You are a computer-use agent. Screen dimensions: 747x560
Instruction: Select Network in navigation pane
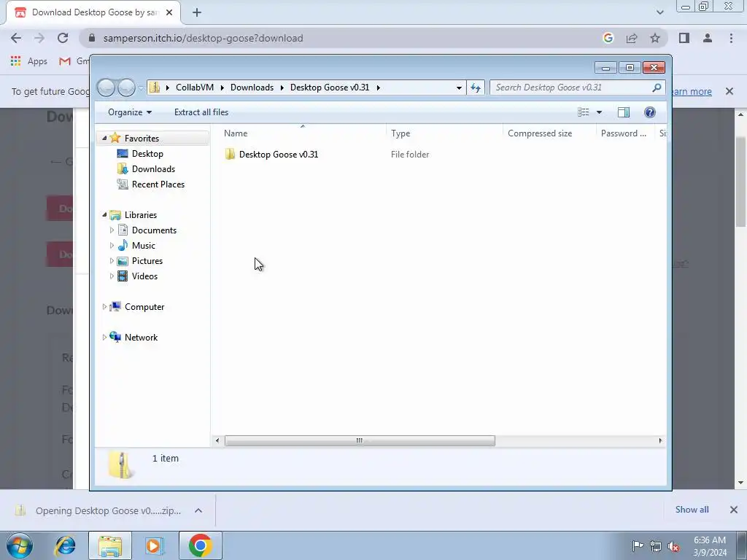[x=141, y=337]
